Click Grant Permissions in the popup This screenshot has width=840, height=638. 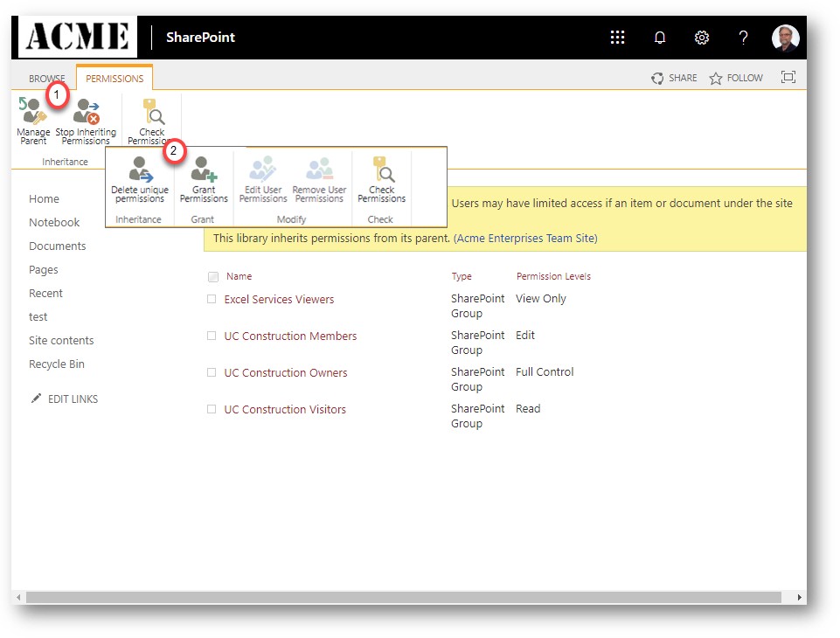coord(204,180)
